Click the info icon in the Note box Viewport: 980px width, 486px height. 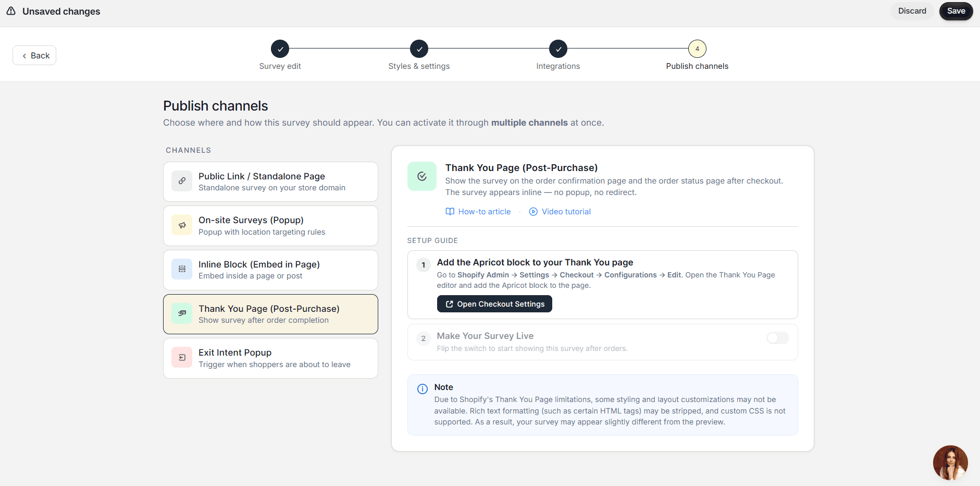click(423, 389)
